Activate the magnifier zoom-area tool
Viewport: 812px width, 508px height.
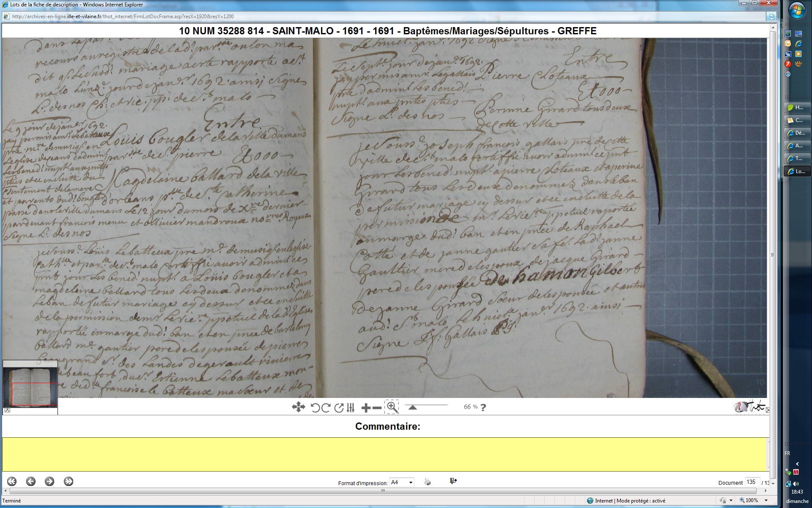tap(392, 407)
